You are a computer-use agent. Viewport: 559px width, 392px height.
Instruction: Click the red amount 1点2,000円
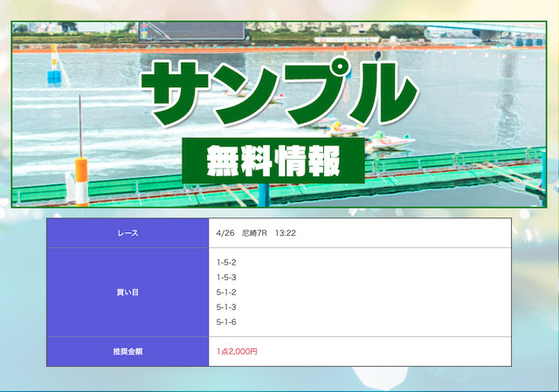(x=237, y=351)
